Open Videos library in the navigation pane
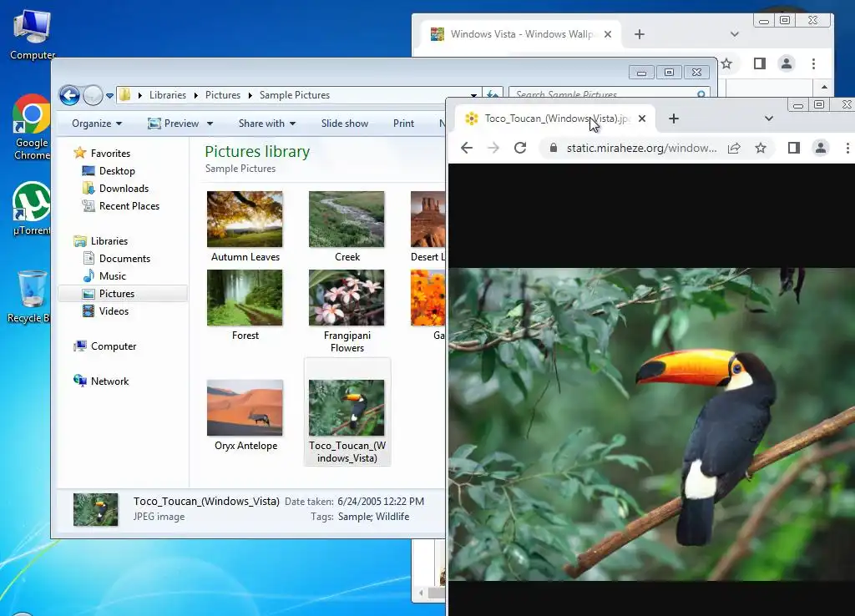 pyautogui.click(x=105, y=311)
